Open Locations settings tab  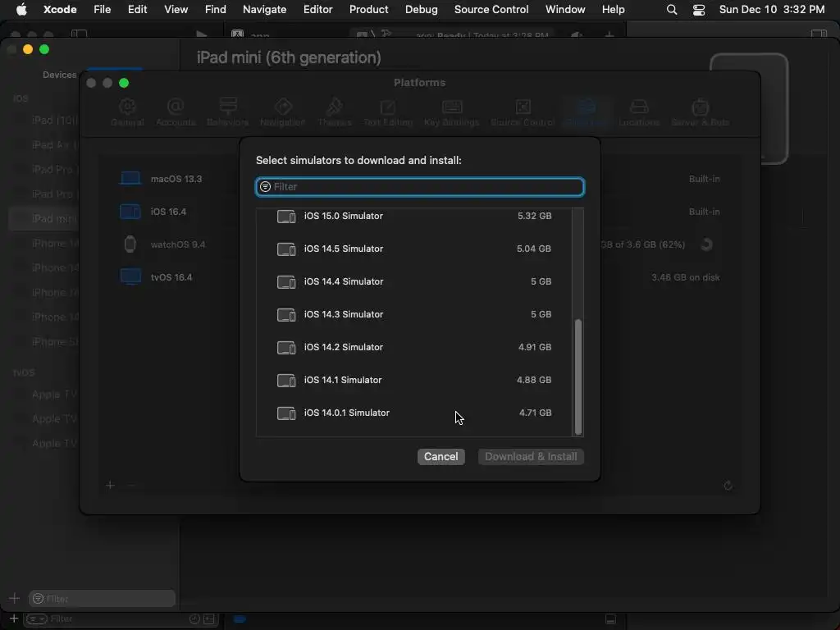coord(638,112)
